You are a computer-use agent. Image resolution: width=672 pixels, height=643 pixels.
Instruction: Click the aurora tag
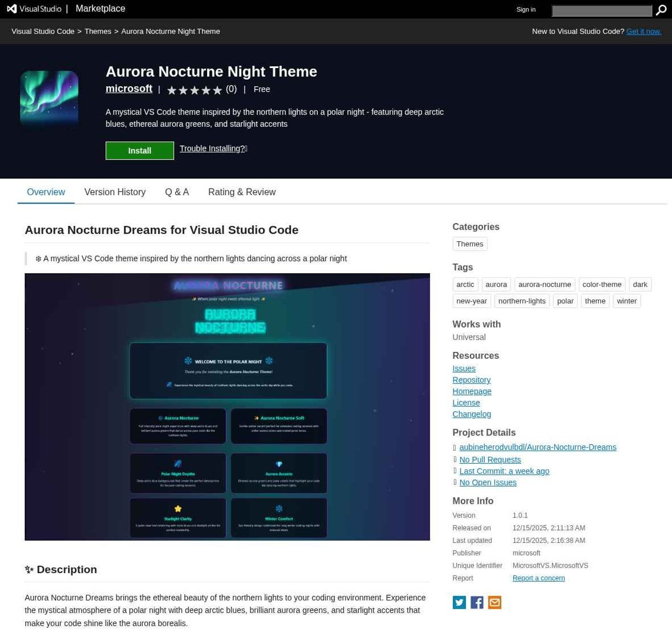click(496, 284)
